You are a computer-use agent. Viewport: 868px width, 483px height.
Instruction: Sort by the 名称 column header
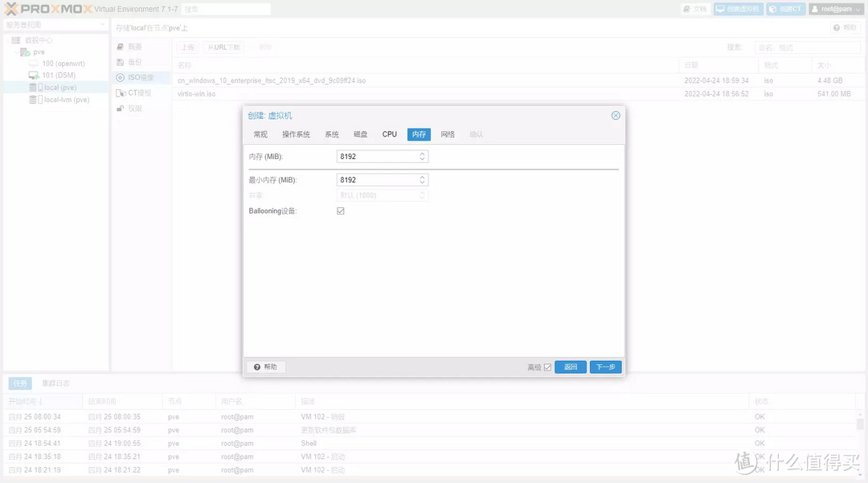pos(426,65)
